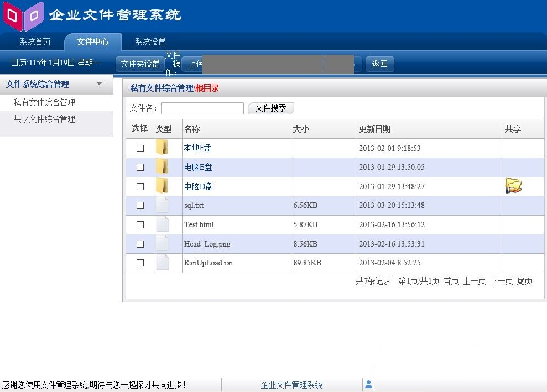Open the 电脑D盘 folder link
Image resolution: width=547 pixels, height=392 pixels.
point(198,186)
